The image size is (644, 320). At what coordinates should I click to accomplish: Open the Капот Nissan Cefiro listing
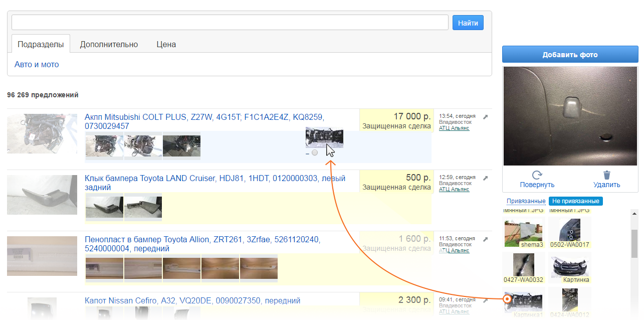(x=192, y=300)
